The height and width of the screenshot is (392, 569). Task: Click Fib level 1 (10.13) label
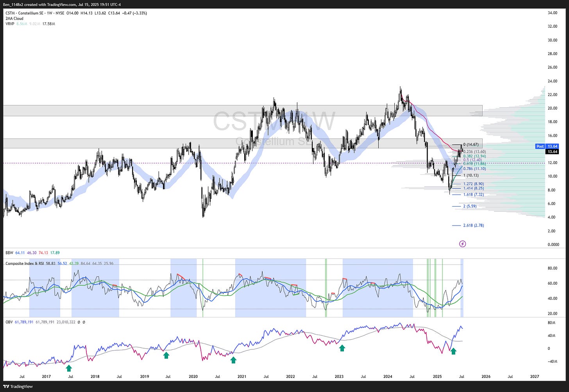pyautogui.click(x=471, y=175)
